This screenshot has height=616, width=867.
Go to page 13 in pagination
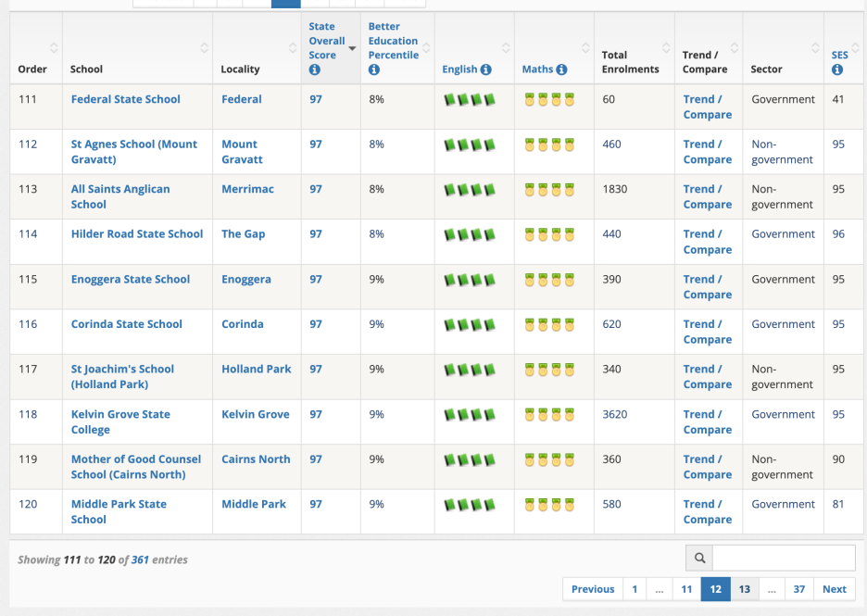(744, 589)
